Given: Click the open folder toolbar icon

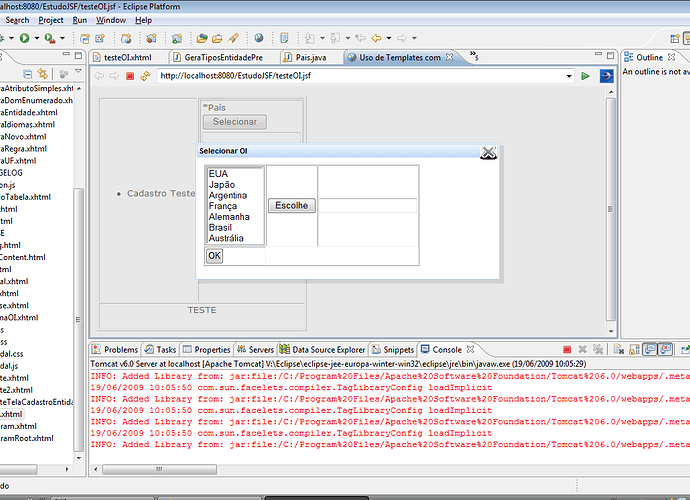Looking at the screenshot, I should (x=217, y=38).
